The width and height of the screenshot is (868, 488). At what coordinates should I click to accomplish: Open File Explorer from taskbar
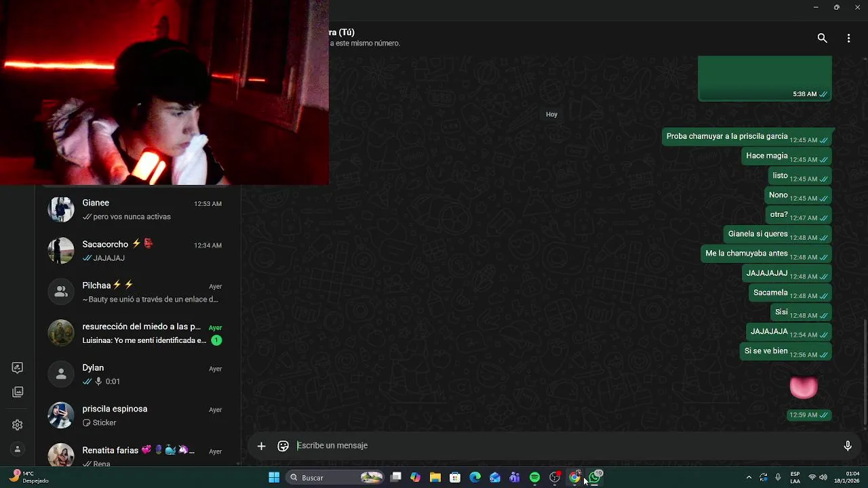[x=435, y=478]
